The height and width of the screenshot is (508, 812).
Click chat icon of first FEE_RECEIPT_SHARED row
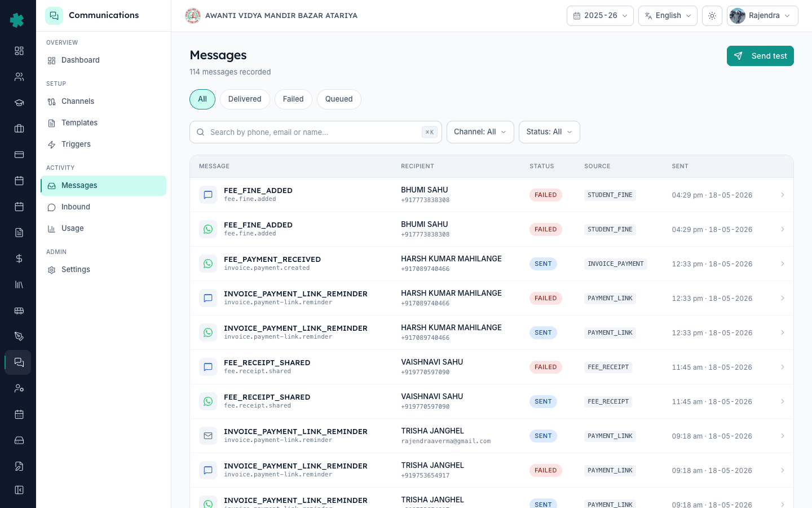click(x=208, y=367)
